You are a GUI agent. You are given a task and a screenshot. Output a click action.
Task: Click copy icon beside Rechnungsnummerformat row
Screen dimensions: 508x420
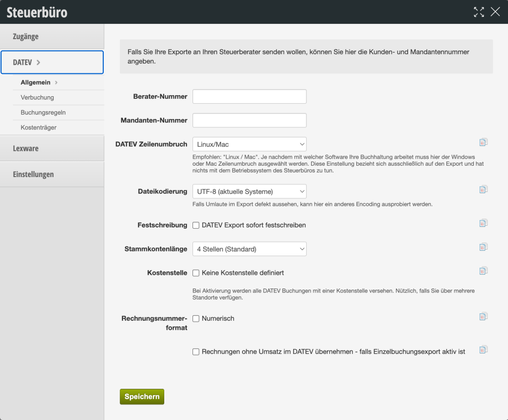pos(483,316)
